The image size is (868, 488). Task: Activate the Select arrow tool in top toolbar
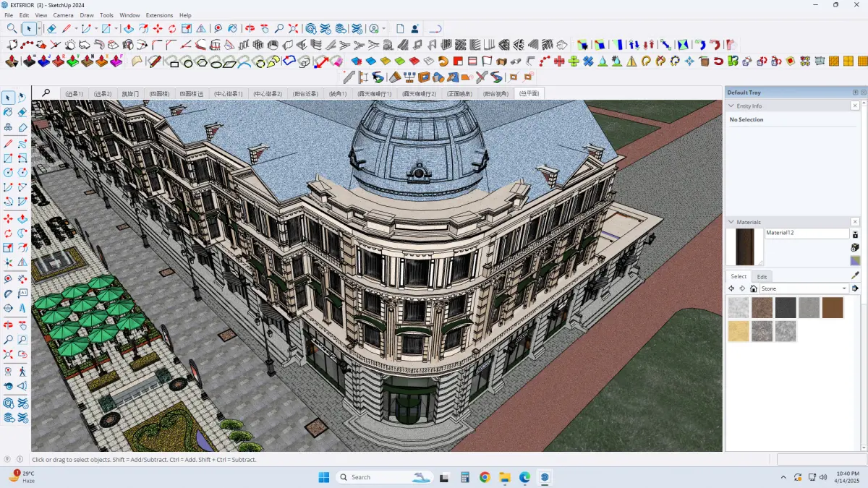pos(29,29)
